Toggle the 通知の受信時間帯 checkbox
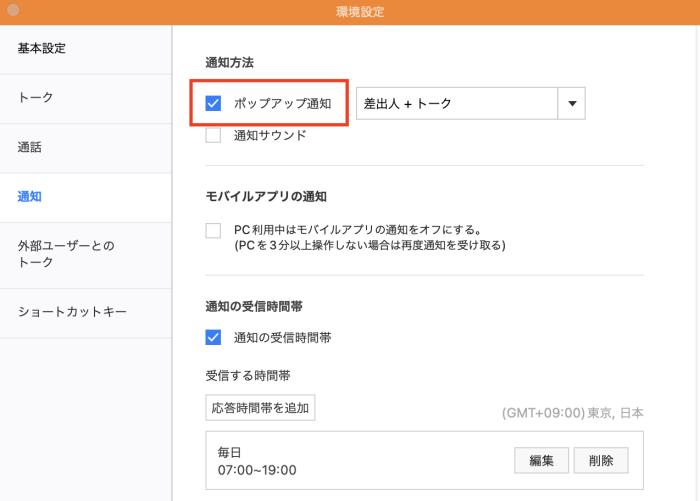The height and width of the screenshot is (501, 700). pyautogui.click(x=213, y=337)
